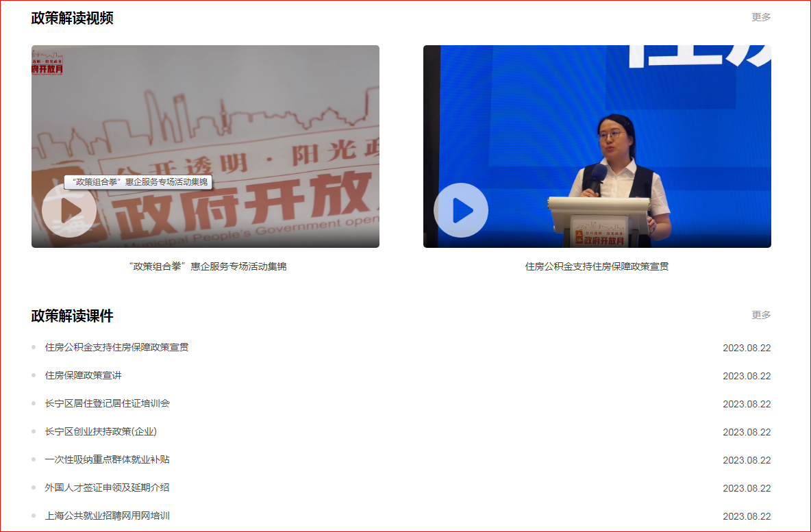Click the 政策解读课件 section heading
The height and width of the screenshot is (532, 811).
coord(73,316)
